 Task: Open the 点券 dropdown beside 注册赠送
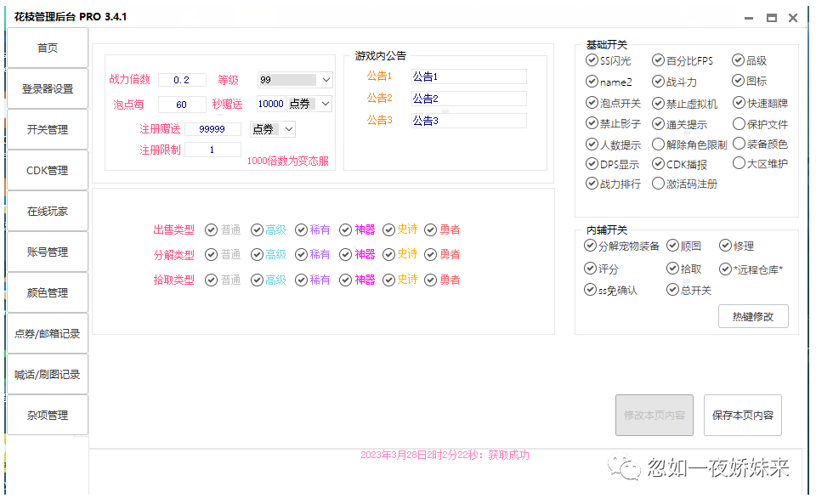pos(288,129)
